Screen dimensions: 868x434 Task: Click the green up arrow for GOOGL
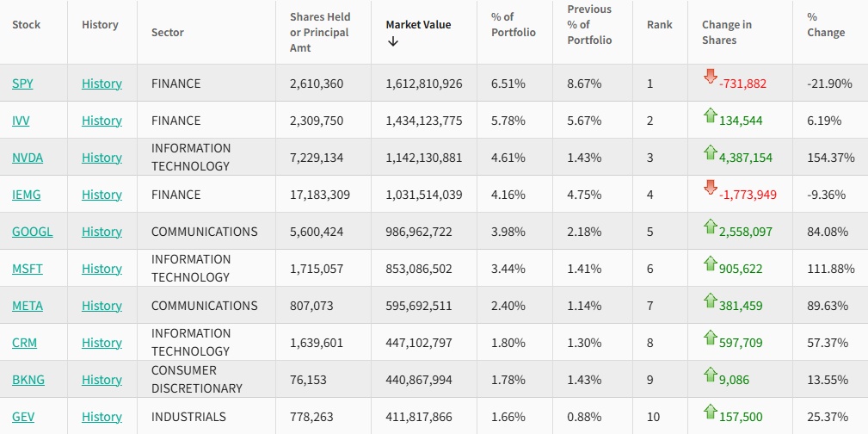[x=710, y=226]
